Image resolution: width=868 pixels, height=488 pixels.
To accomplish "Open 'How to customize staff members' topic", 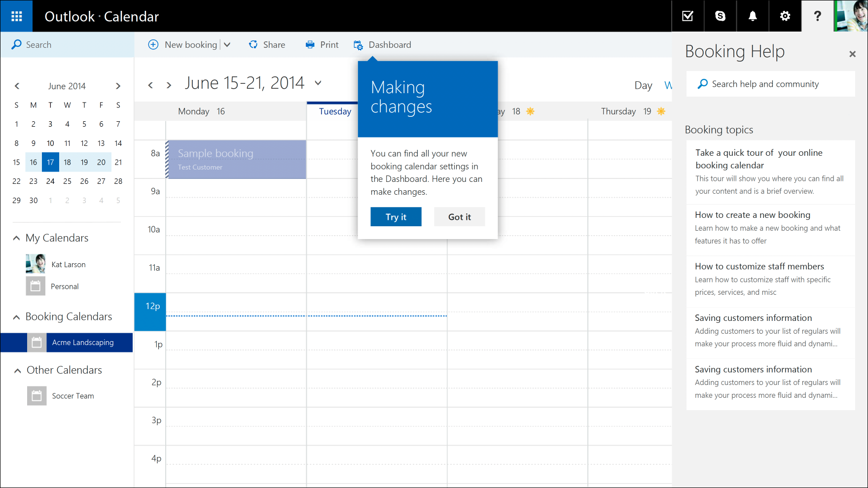I will (771, 281).
